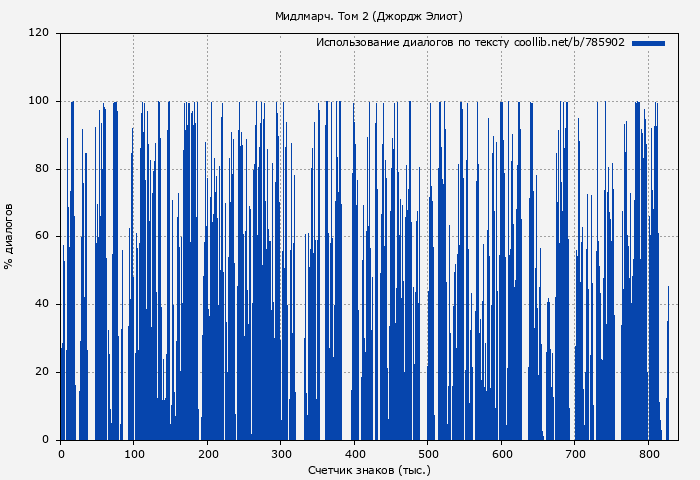Click the 600 tick label on x-axis
This screenshot has width=700, height=480.
501,454
